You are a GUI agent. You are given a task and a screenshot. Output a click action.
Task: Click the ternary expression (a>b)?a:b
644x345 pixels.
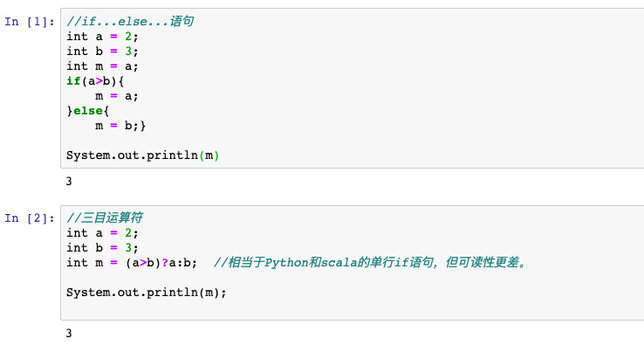tap(158, 263)
